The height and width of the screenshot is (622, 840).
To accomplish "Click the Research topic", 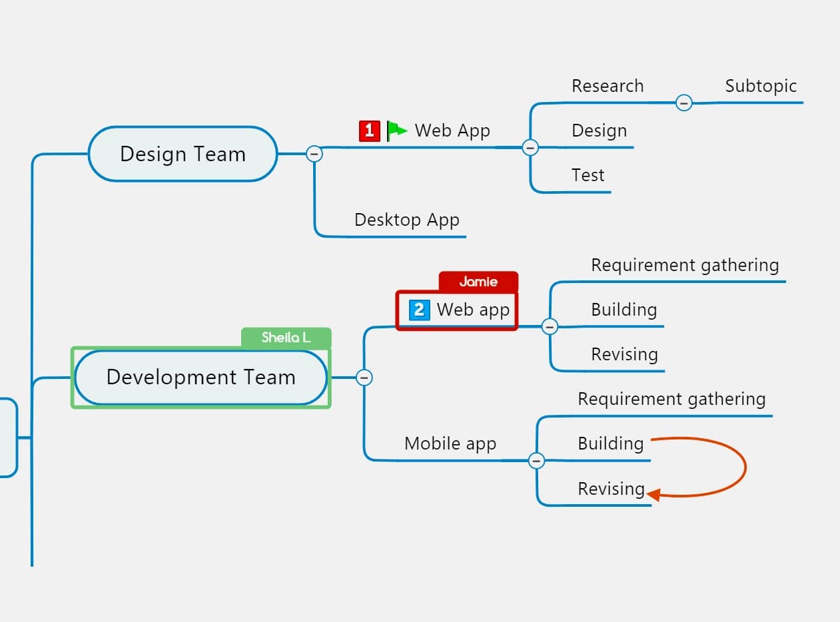I will coord(608,86).
